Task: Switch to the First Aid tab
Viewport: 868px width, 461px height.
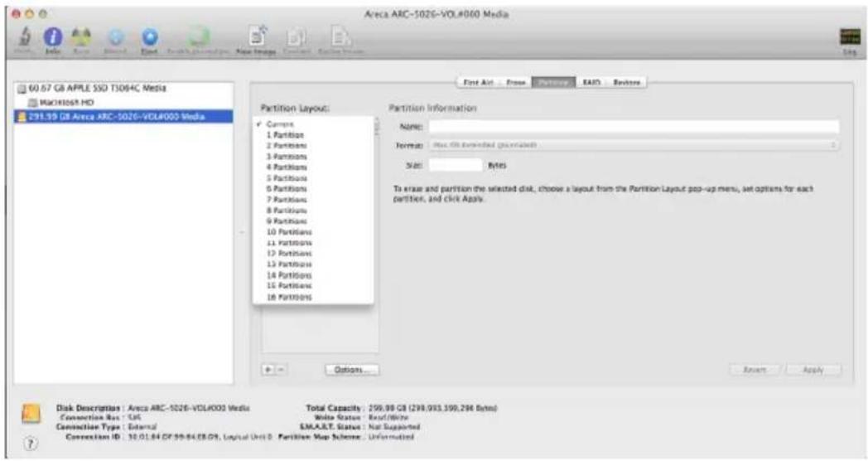Action: pyautogui.click(x=479, y=82)
